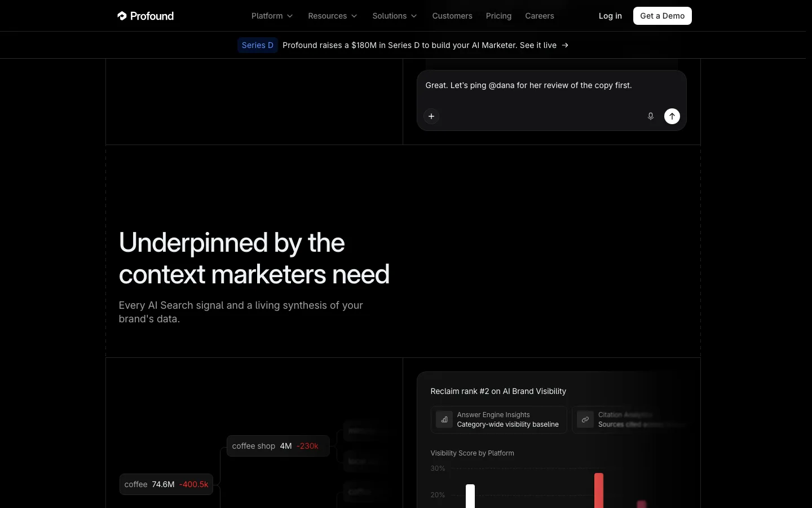The image size is (812, 508).
Task: Open the Pricing page
Action: click(498, 16)
